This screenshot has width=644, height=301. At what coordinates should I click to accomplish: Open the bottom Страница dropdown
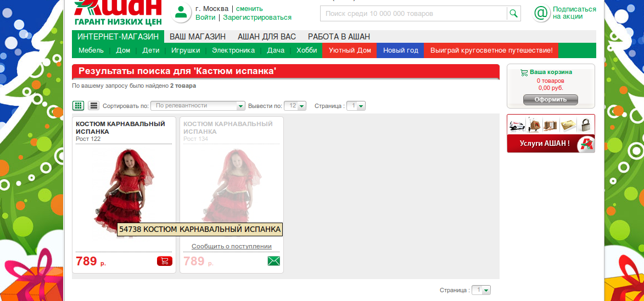pyautogui.click(x=481, y=291)
